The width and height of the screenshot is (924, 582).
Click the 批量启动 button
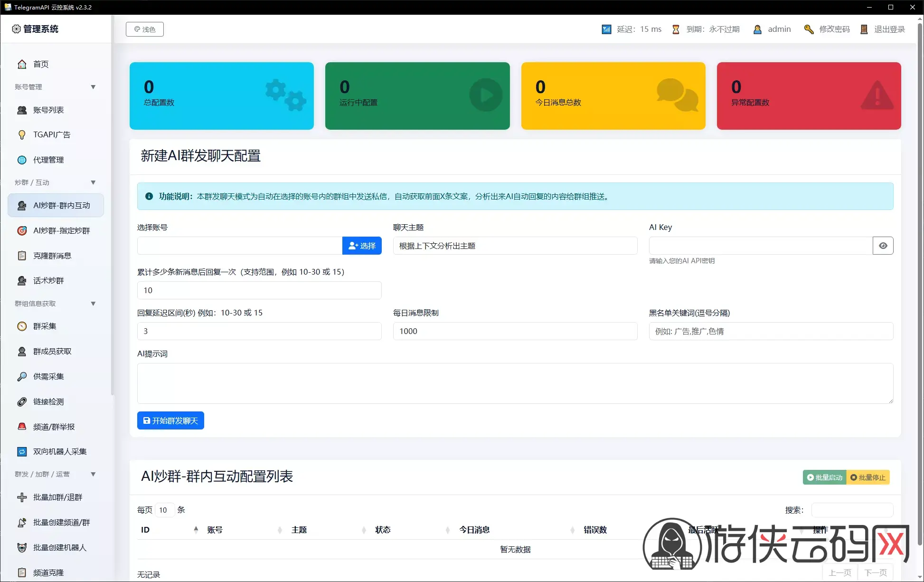824,477
